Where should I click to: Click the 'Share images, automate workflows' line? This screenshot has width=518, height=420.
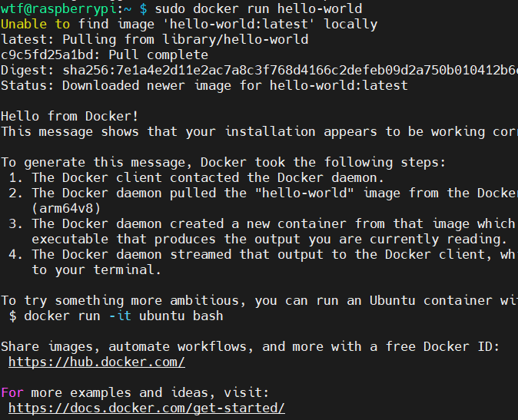tap(250, 346)
